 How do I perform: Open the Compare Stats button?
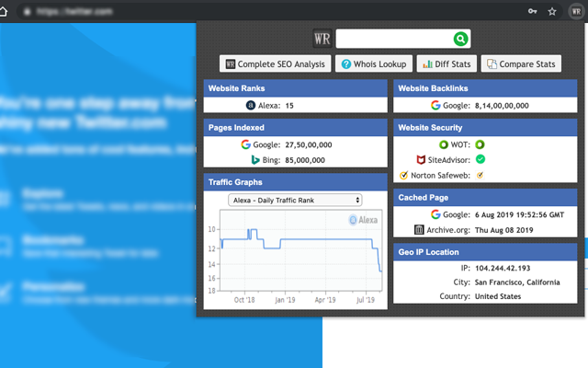point(521,63)
